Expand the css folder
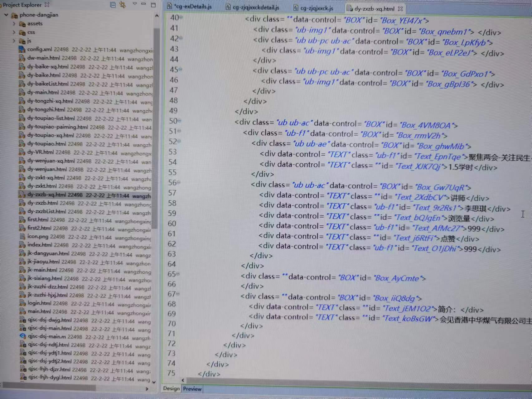 13,32
